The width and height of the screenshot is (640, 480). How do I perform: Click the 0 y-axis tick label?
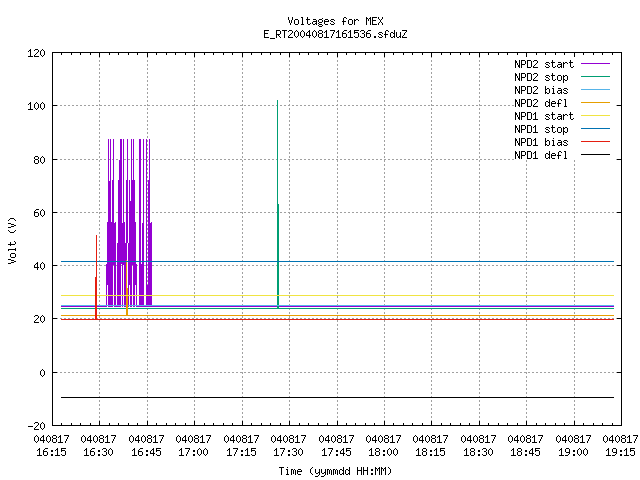[42, 373]
